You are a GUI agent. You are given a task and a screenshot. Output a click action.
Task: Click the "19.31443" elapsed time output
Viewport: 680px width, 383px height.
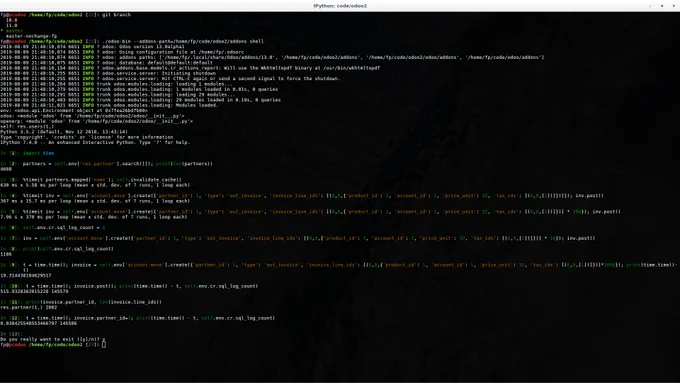(x=26, y=275)
